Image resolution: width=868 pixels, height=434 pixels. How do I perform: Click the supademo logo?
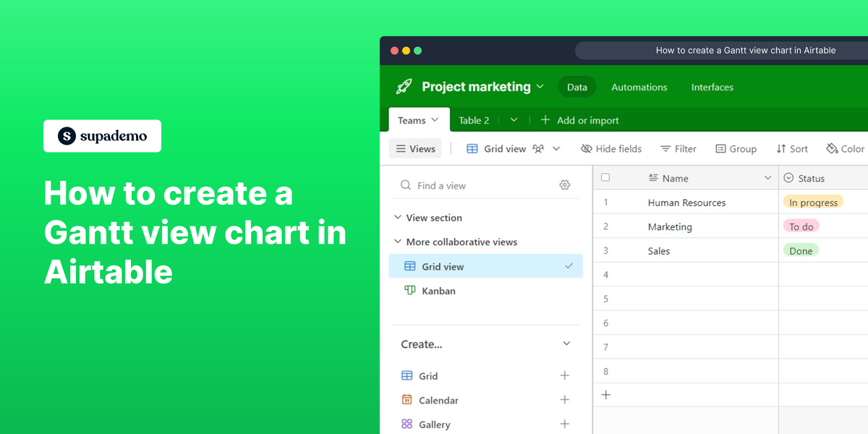[102, 136]
